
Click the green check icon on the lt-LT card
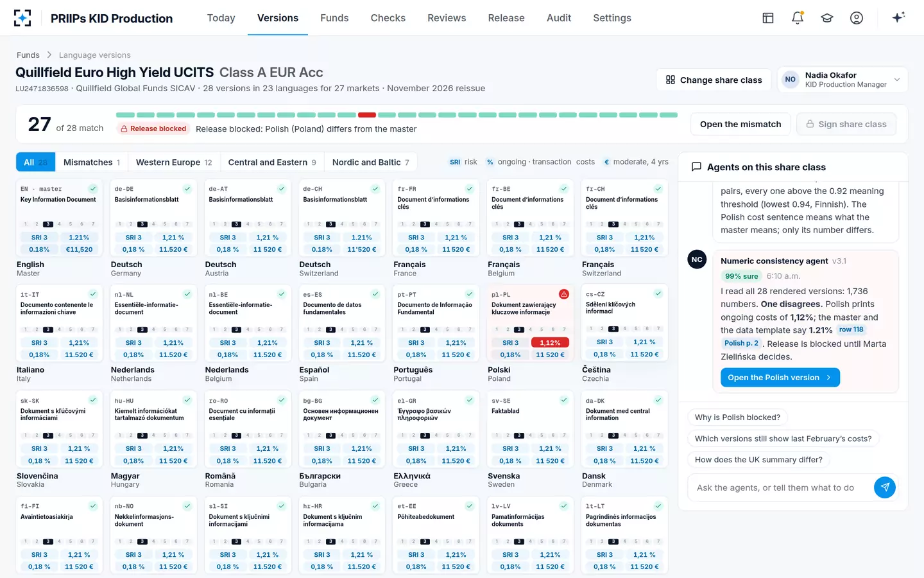(x=658, y=506)
